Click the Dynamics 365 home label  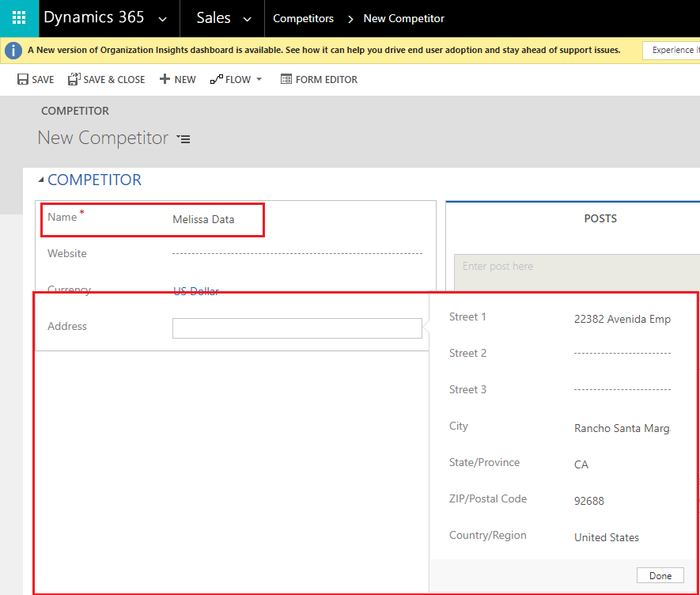point(94,17)
